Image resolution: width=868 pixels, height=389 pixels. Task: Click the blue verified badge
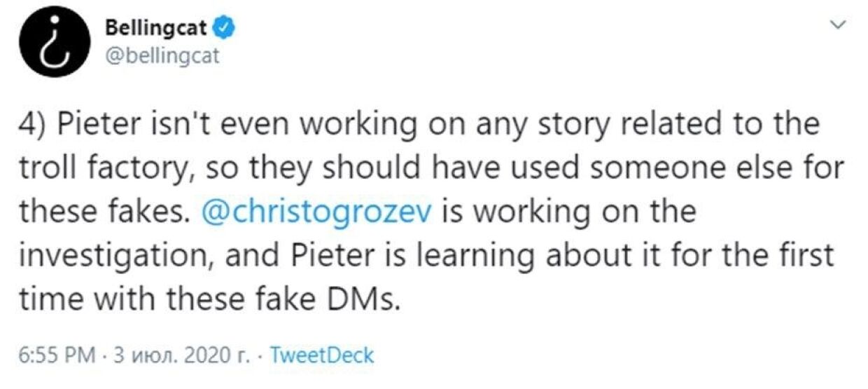click(222, 28)
